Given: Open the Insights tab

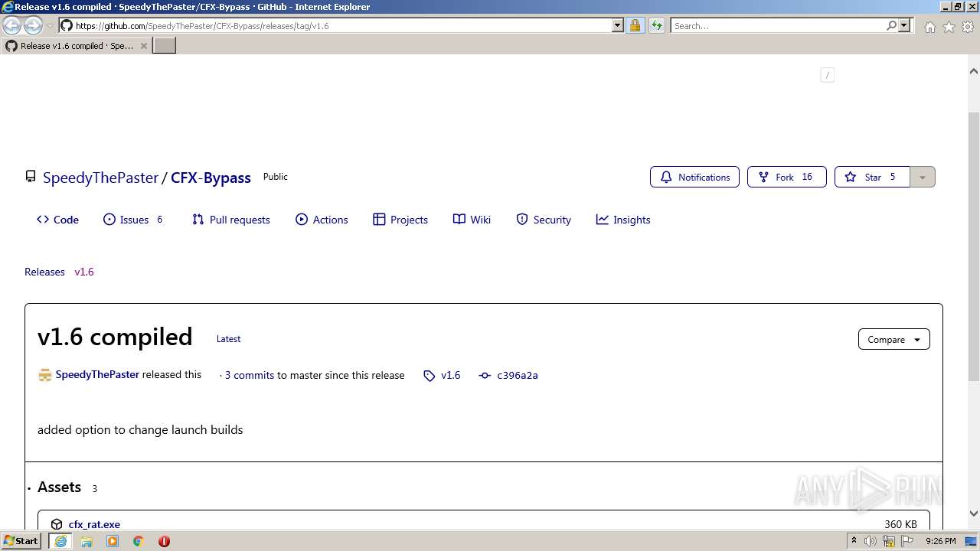Looking at the screenshot, I should tap(623, 220).
